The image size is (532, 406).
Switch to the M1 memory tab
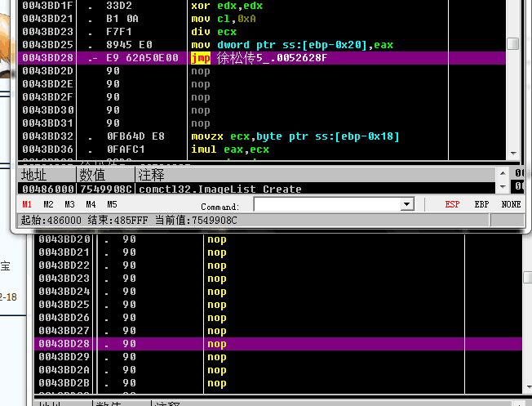click(x=27, y=204)
